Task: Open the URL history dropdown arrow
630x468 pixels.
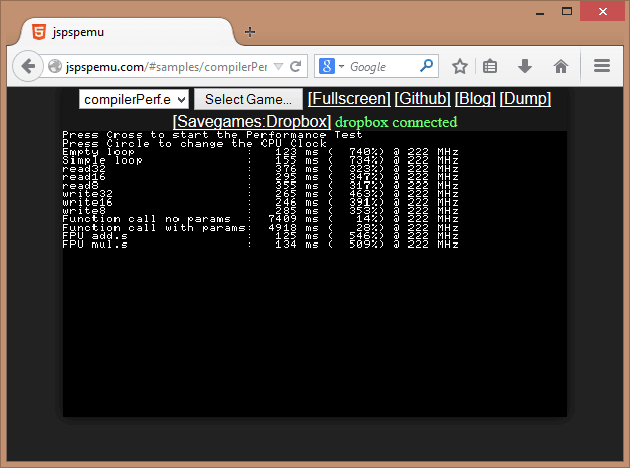Action: point(277,67)
